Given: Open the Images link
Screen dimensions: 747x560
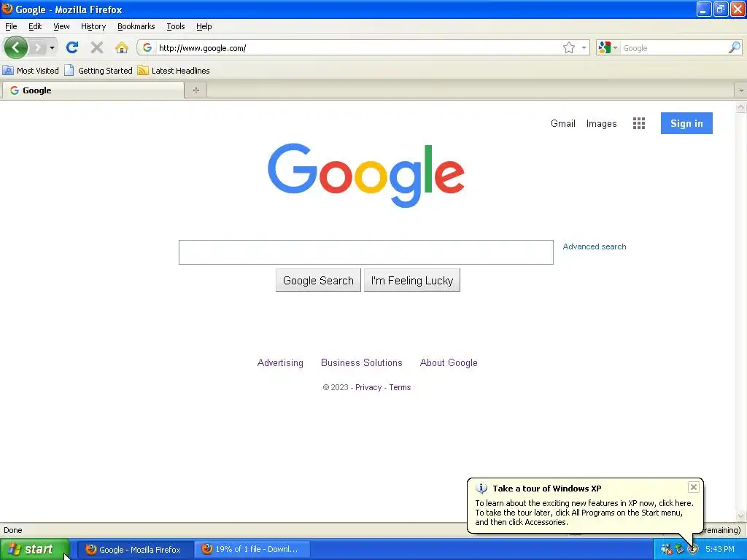Looking at the screenshot, I should pos(601,123).
